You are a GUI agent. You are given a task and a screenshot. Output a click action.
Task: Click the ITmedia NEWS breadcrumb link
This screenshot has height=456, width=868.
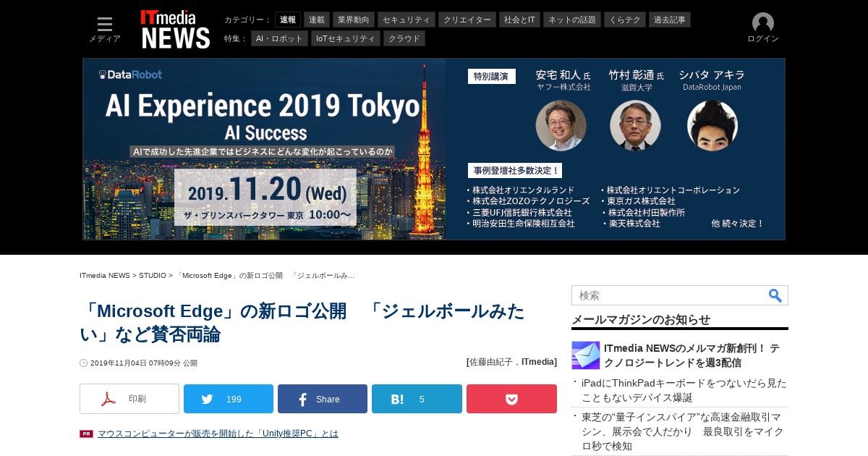tap(105, 276)
